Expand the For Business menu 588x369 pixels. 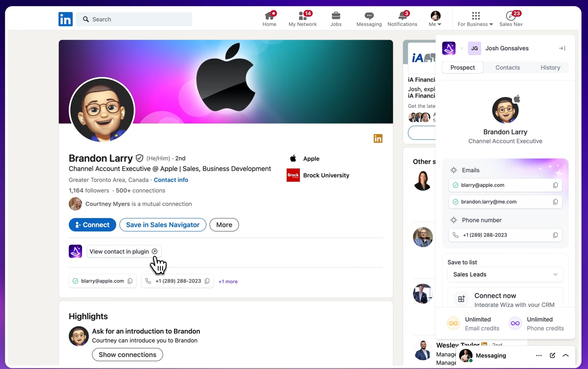pyautogui.click(x=475, y=19)
